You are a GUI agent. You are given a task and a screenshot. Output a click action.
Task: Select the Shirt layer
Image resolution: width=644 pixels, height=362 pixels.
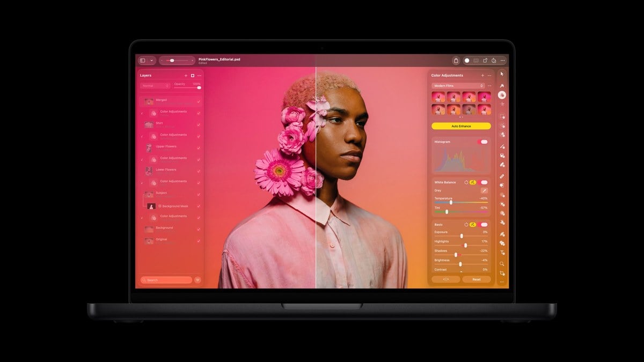(171, 124)
